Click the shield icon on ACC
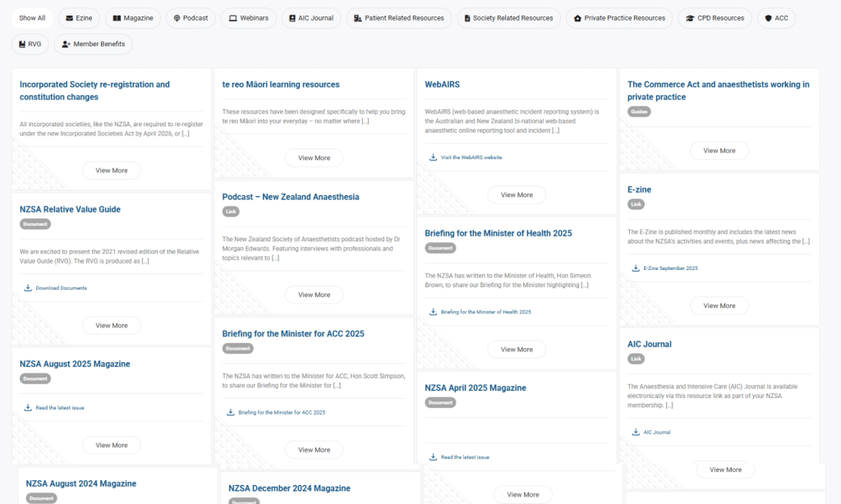 coord(768,18)
